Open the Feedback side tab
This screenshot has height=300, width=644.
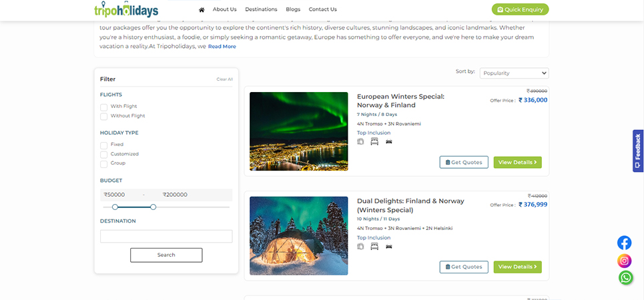point(637,151)
